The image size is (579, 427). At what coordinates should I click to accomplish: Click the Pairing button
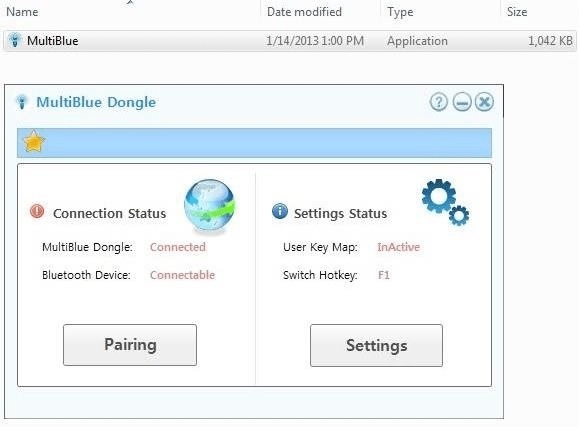(x=130, y=345)
